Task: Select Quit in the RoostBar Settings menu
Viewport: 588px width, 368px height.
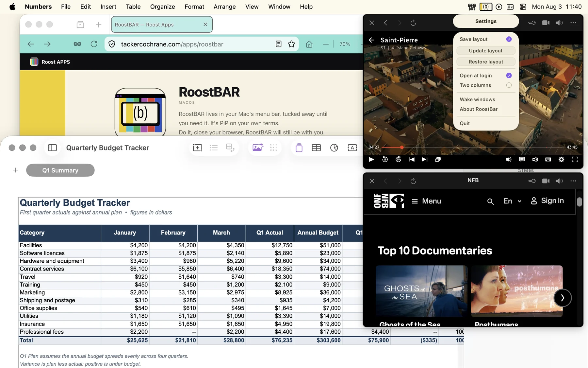Action: pyautogui.click(x=465, y=123)
